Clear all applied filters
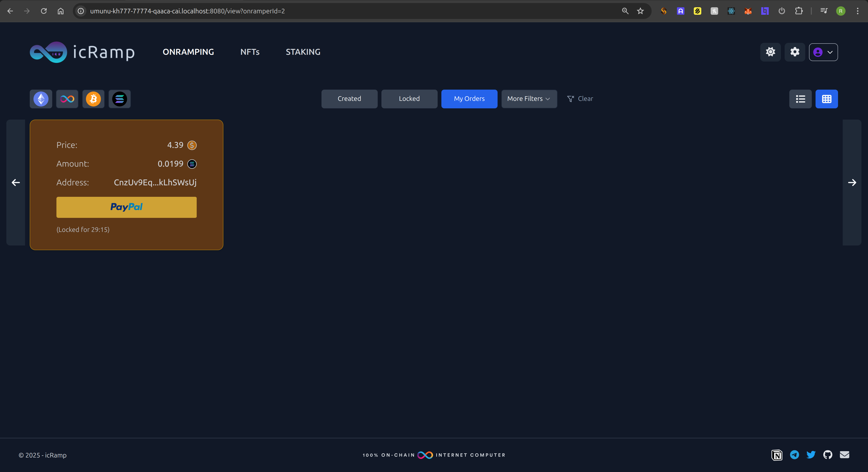 coord(580,99)
